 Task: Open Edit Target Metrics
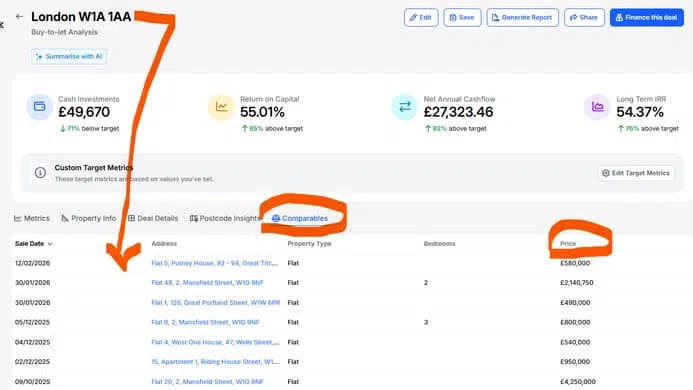coord(636,173)
